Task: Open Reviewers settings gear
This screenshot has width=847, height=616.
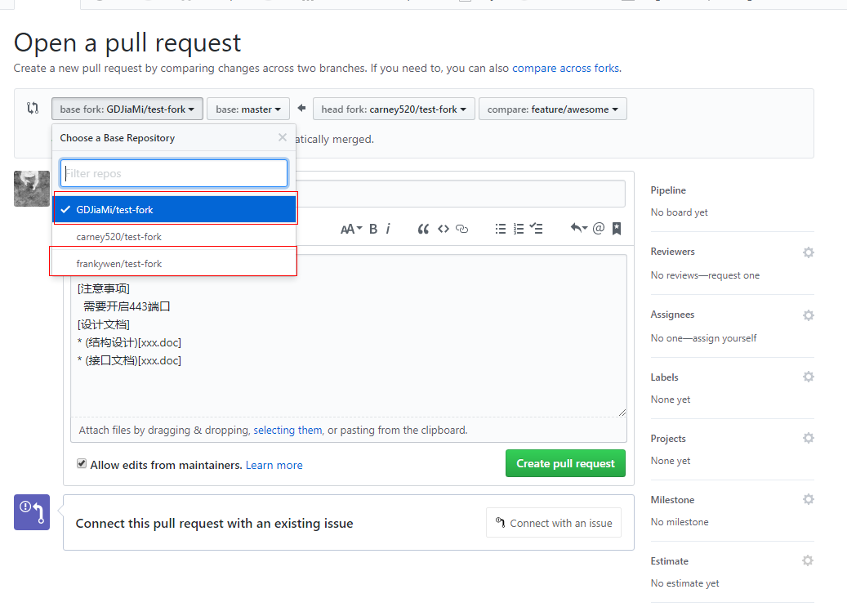Action: pyautogui.click(x=808, y=252)
